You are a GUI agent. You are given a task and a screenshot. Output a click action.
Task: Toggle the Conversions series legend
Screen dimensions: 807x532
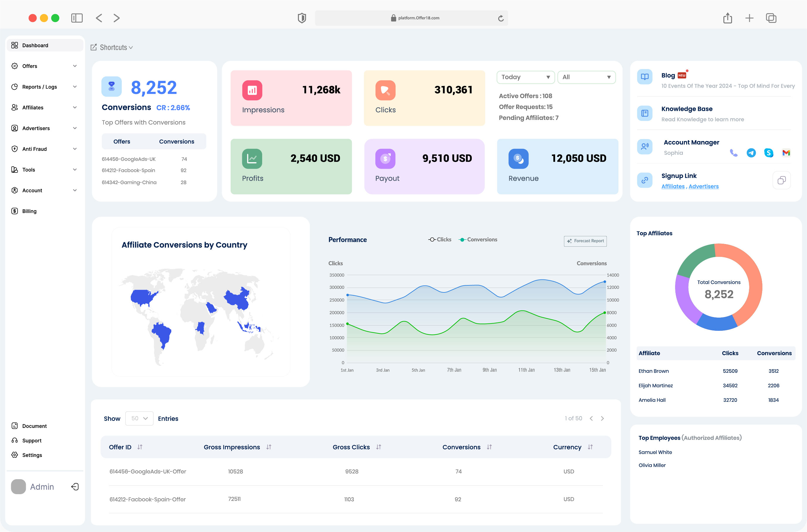(x=478, y=240)
